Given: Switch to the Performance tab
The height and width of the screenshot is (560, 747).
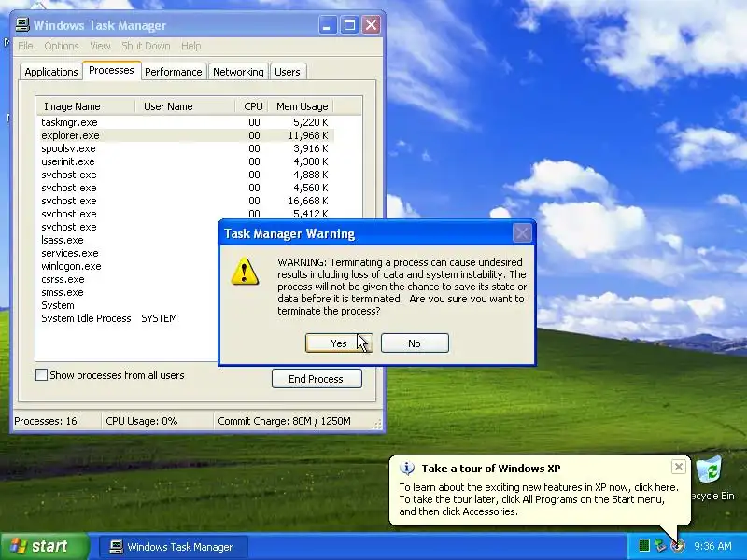Looking at the screenshot, I should click(x=174, y=72).
